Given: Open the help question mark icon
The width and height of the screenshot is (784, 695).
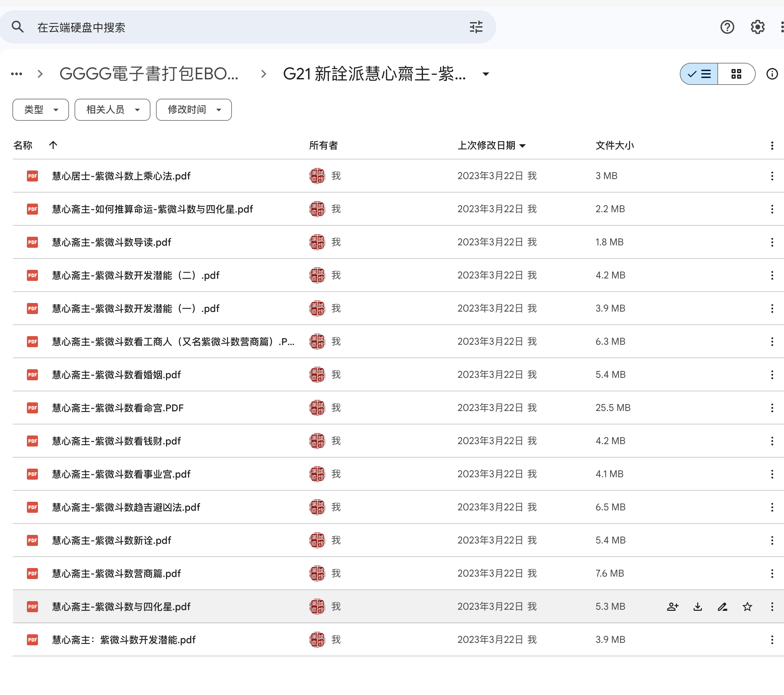Looking at the screenshot, I should pos(727,27).
